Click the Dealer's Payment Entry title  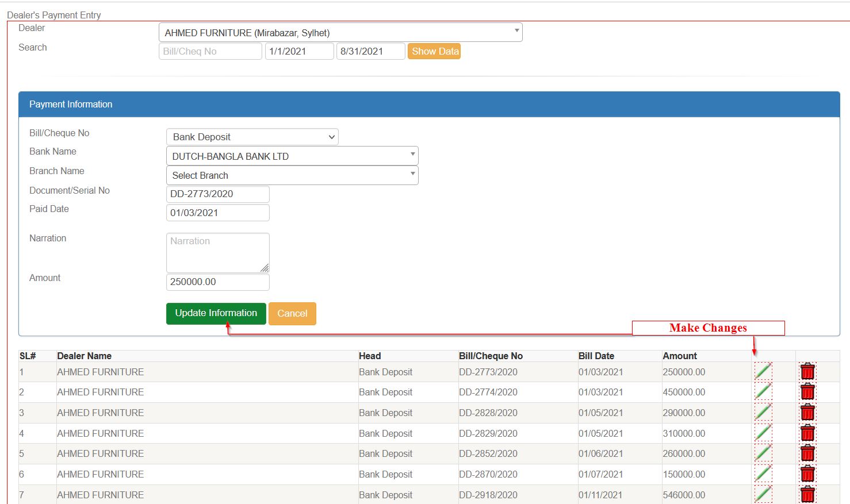point(54,15)
